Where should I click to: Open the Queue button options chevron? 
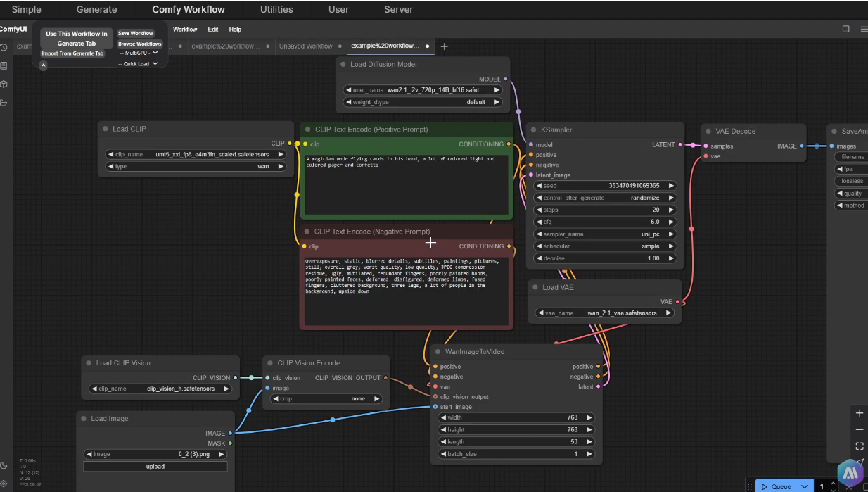[x=804, y=486]
